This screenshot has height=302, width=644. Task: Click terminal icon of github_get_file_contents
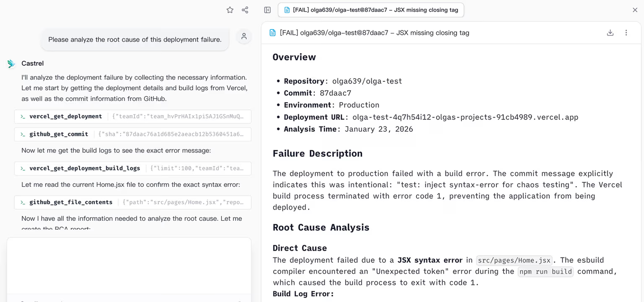(22, 202)
